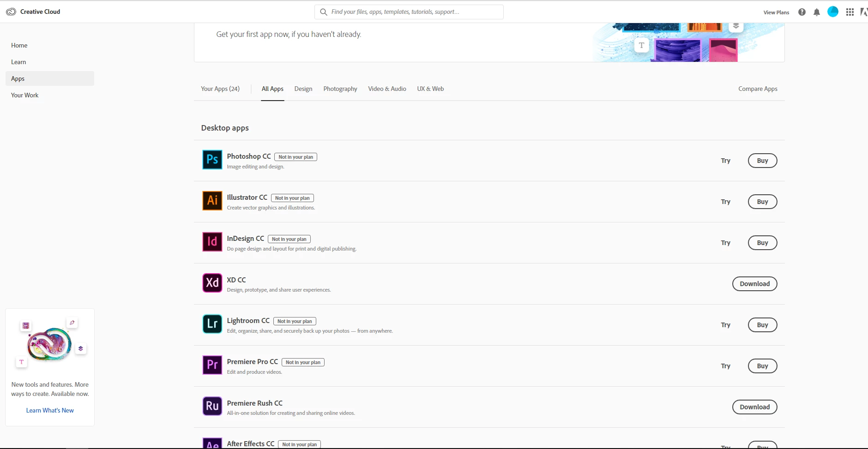Click Buy for Lightroom CC
The image size is (868, 449).
tap(763, 325)
